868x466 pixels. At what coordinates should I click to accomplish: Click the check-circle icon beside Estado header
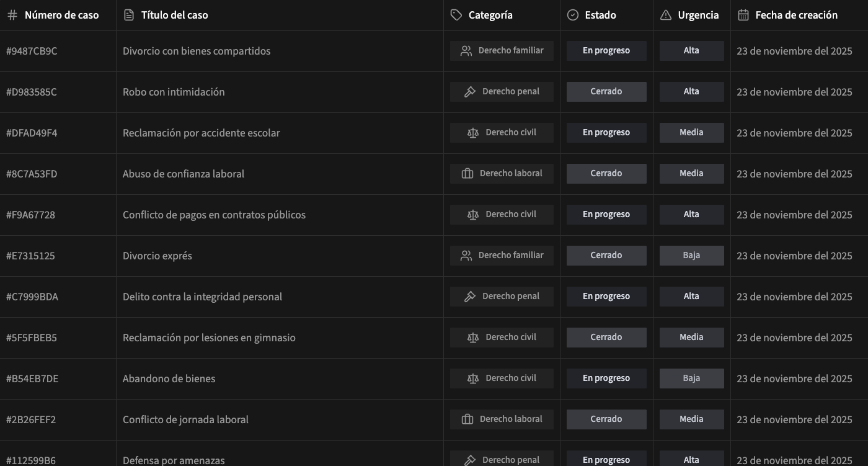pos(573,16)
